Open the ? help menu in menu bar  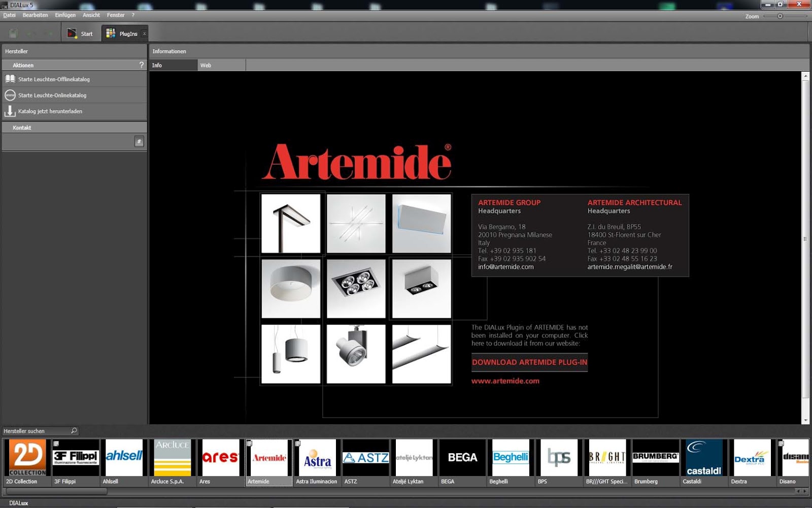[x=133, y=15]
